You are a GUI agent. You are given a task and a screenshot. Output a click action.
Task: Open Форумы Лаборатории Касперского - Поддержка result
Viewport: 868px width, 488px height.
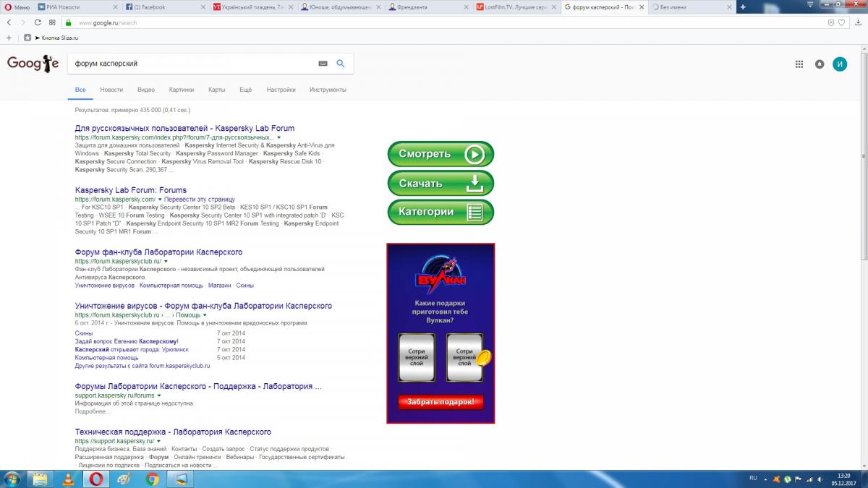198,386
